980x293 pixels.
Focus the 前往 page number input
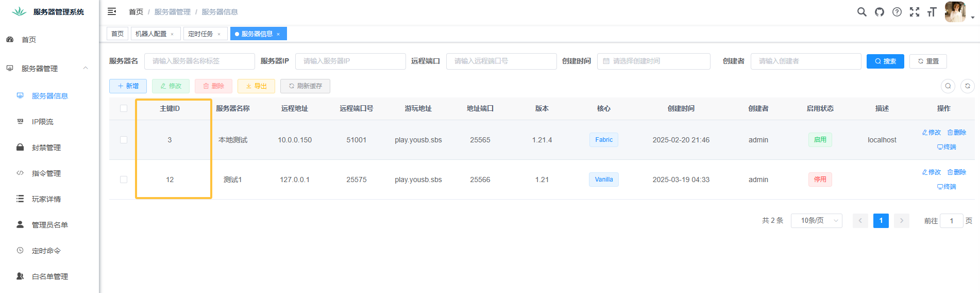click(952, 221)
